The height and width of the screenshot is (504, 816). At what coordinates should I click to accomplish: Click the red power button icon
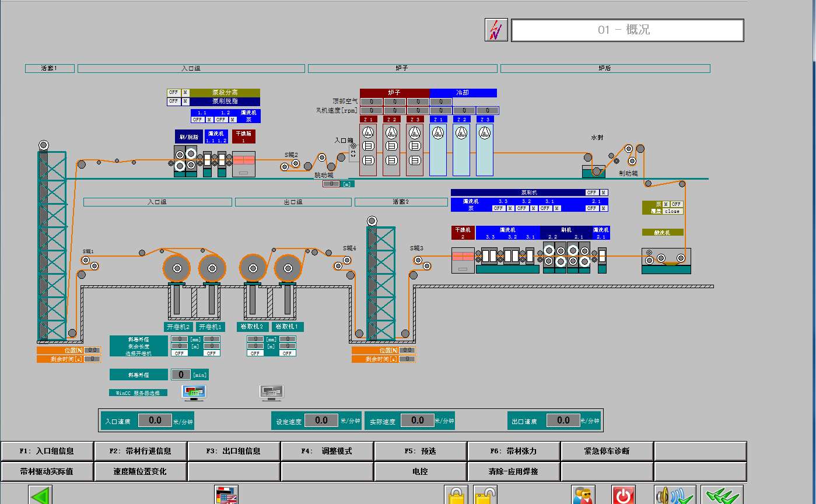[x=624, y=496]
